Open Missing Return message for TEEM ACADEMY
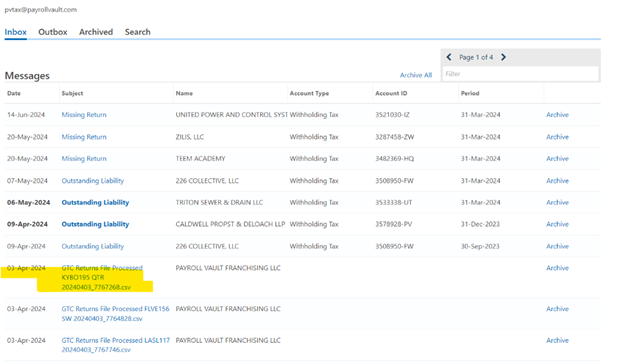The width and height of the screenshot is (624, 364). (x=84, y=159)
